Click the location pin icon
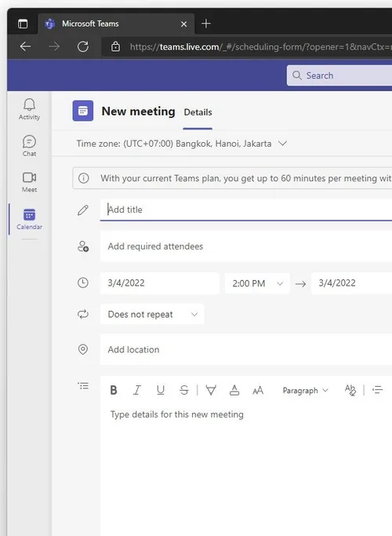Viewport: 392px width, 536px height. click(83, 349)
